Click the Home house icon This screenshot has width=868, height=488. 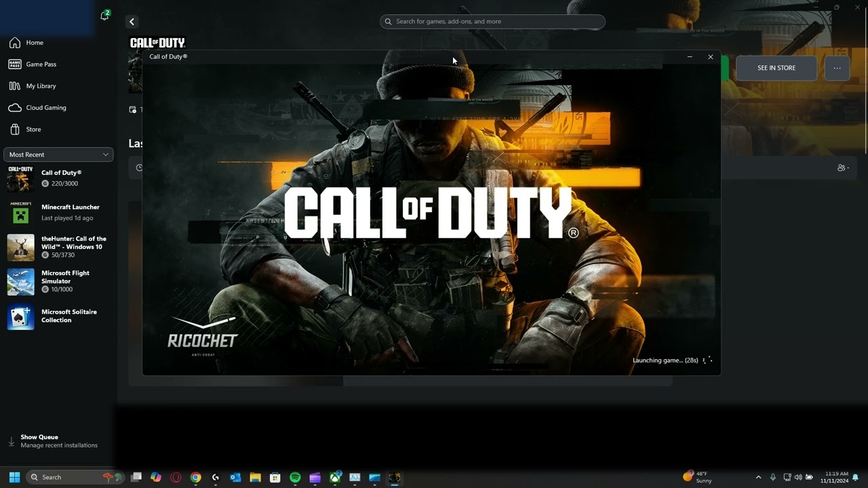click(14, 43)
